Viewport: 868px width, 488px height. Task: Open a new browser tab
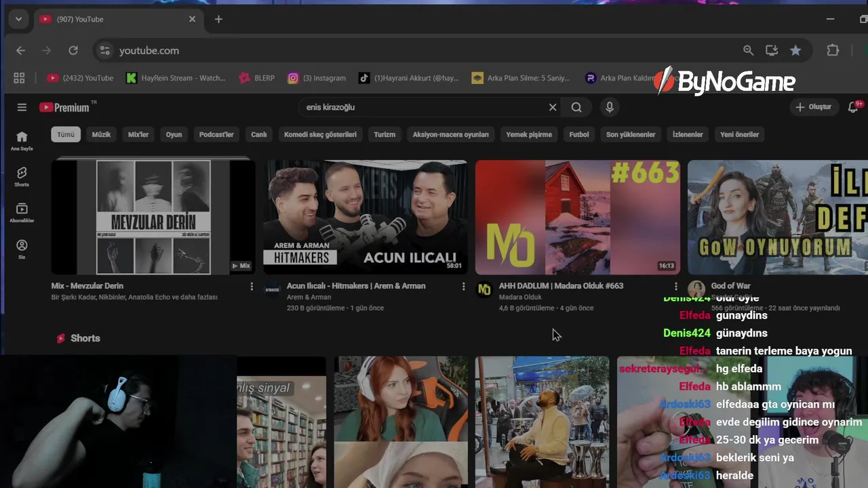coord(218,19)
